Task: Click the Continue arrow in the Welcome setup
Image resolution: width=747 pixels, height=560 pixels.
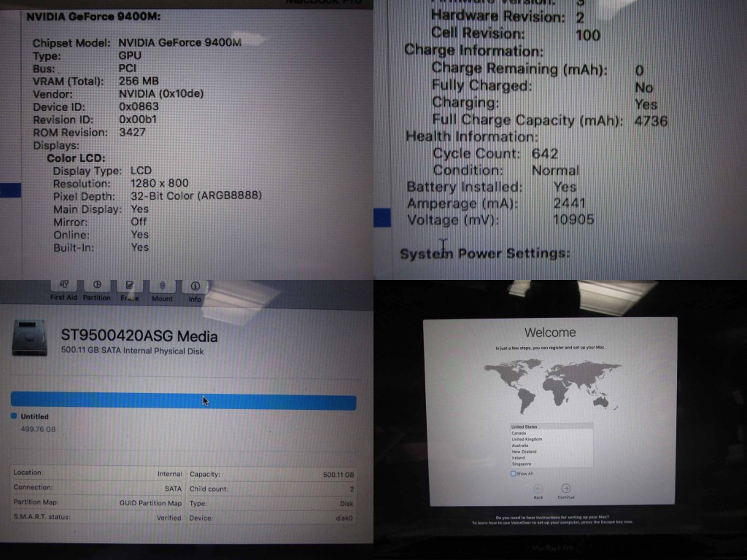Action: tap(566, 488)
